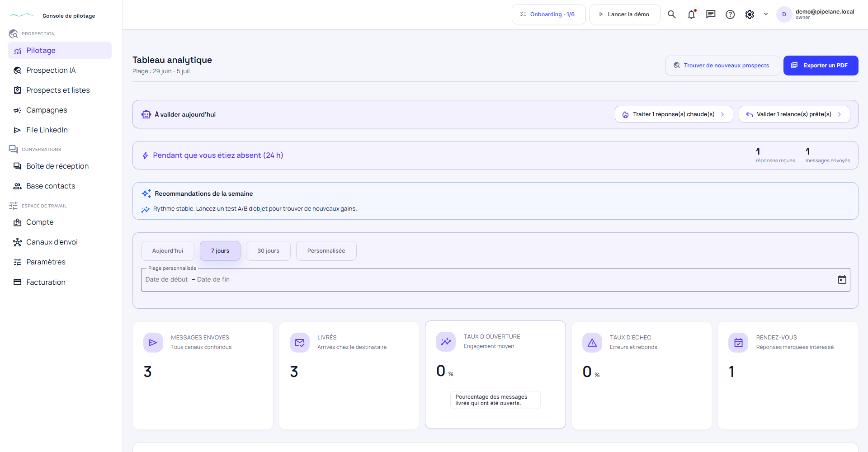
Task: Expand the dropdown arrow next to settings
Action: tap(766, 14)
